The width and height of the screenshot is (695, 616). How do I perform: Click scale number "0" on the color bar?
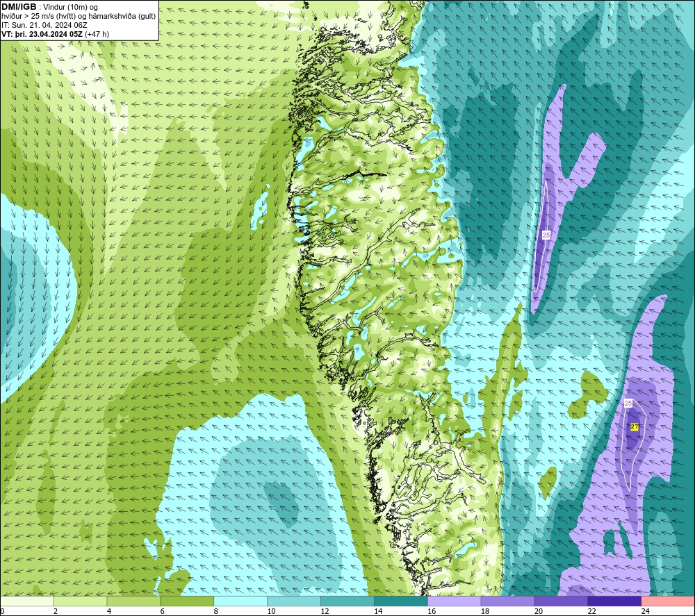(2, 611)
